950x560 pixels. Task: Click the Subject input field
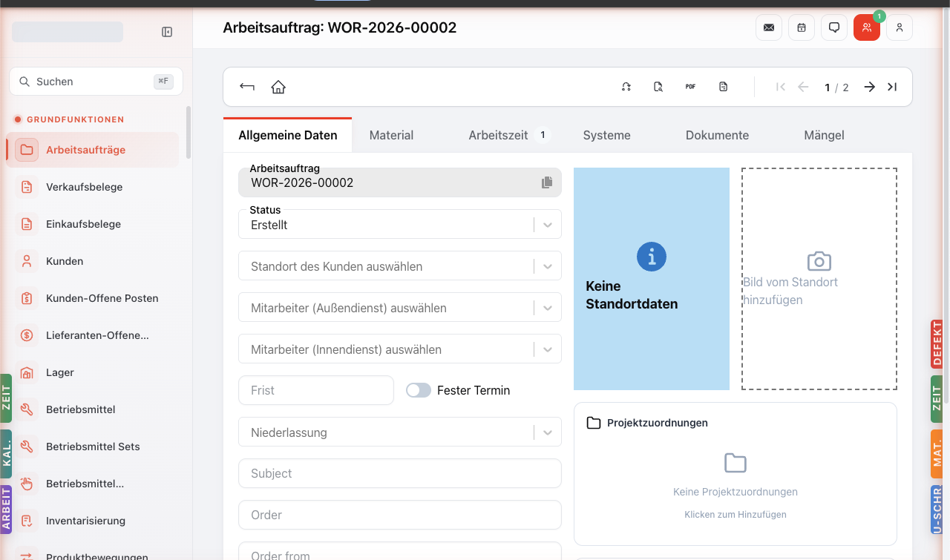pos(400,473)
